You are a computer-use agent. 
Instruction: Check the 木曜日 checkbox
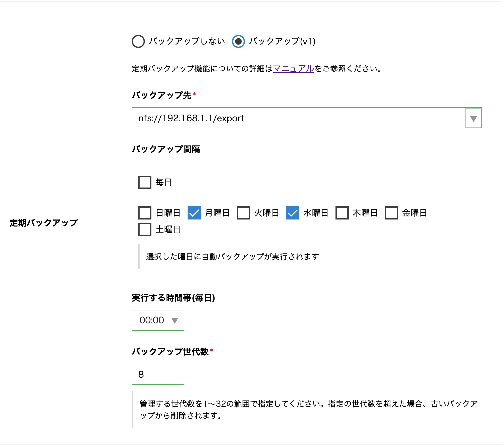[x=342, y=213]
